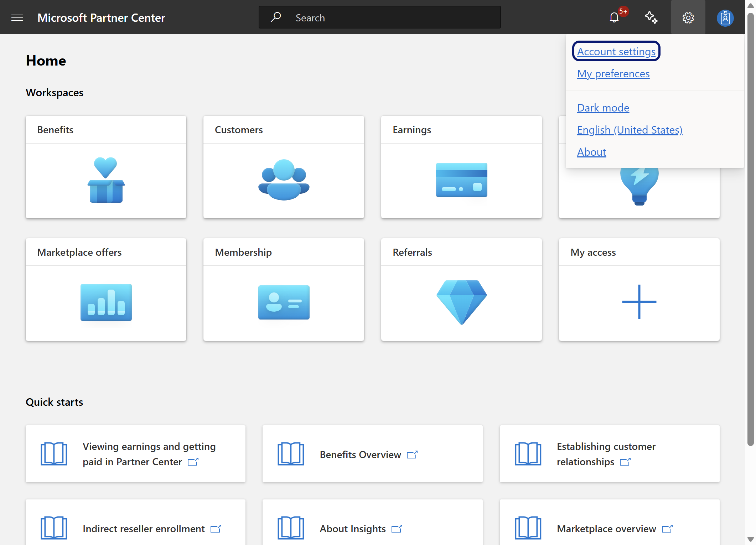The image size is (756, 545).
Task: Click external link icon after Marketplace overview
Action: pyautogui.click(x=667, y=529)
